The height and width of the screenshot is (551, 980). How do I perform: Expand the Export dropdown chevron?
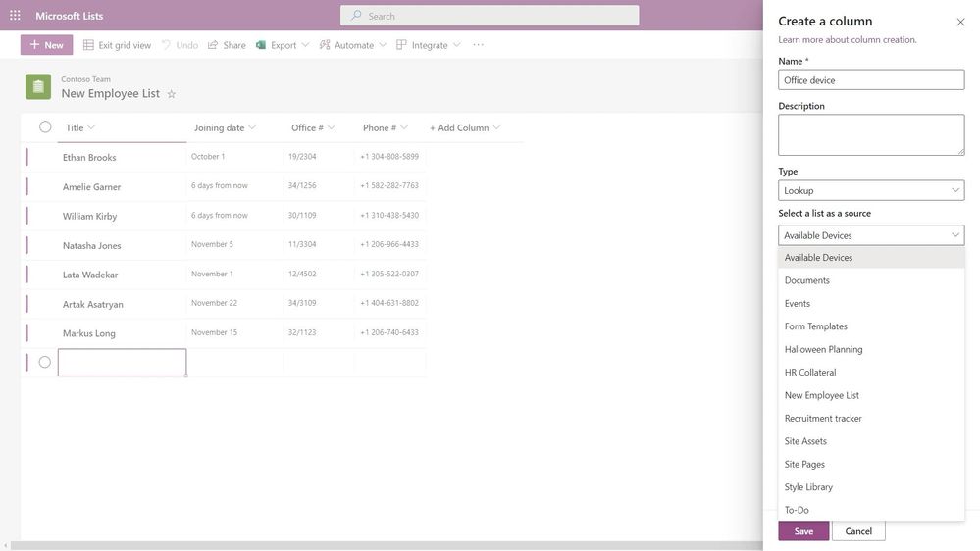pyautogui.click(x=305, y=45)
